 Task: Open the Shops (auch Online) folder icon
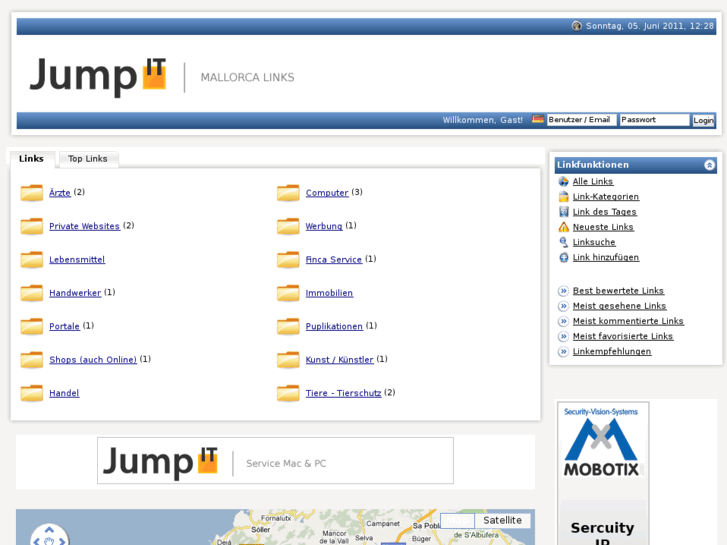[32, 360]
